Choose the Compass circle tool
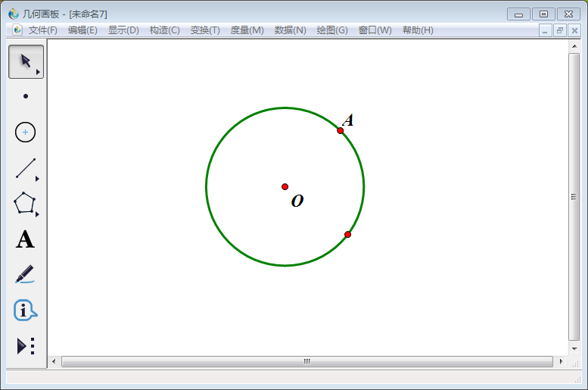Screen dimensions: 588x390 coord(26,133)
